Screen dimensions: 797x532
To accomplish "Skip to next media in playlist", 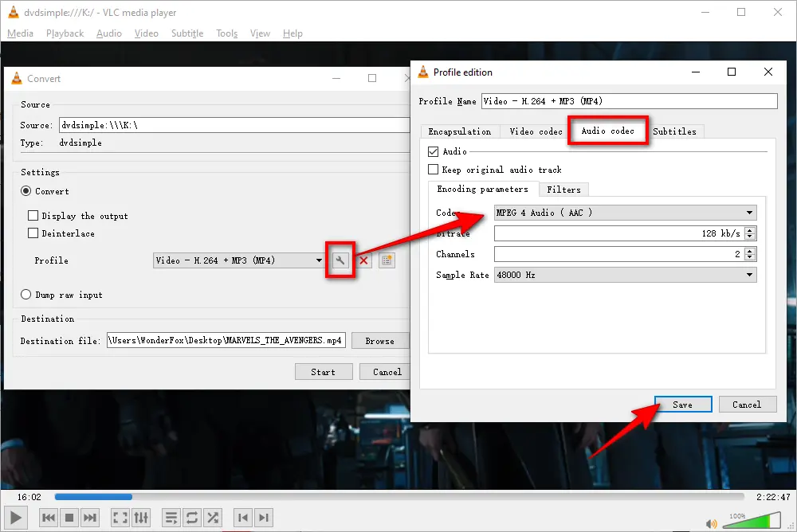I will pos(90,518).
